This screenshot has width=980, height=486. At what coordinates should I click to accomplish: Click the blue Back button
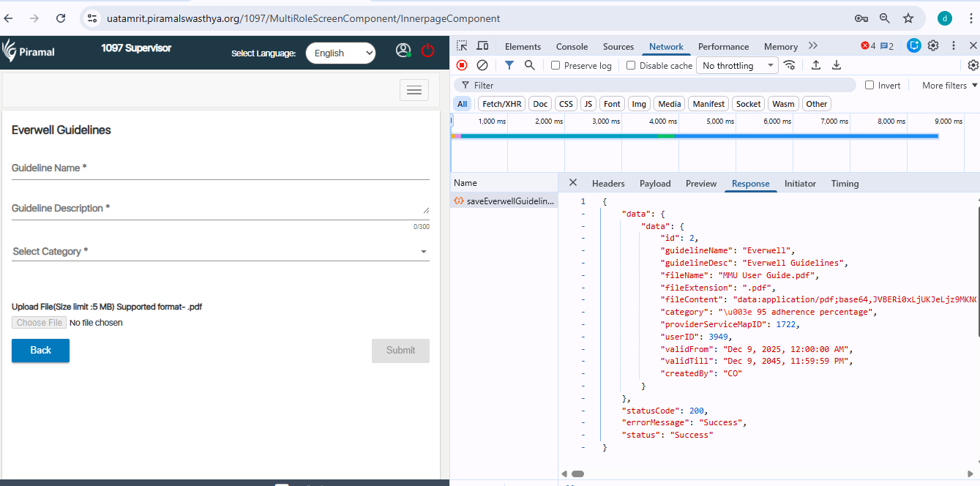(x=40, y=351)
